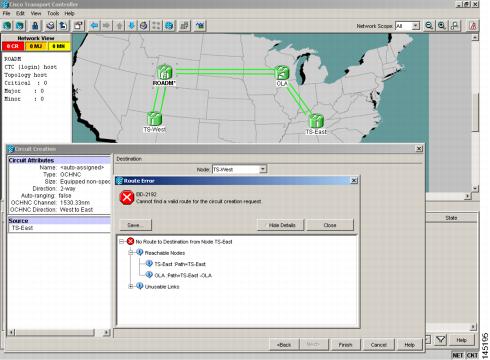This screenshot has width=490, height=360.
Task: Click the filter funnel icon near Help
Action: [441, 340]
